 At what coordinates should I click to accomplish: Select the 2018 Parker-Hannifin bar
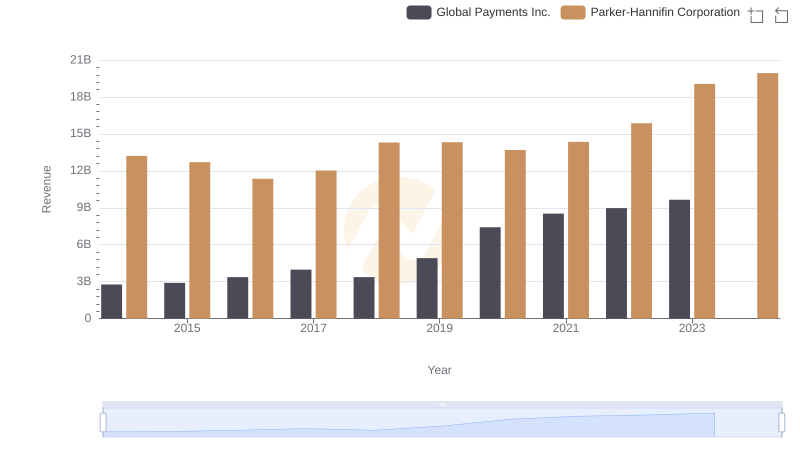point(389,230)
